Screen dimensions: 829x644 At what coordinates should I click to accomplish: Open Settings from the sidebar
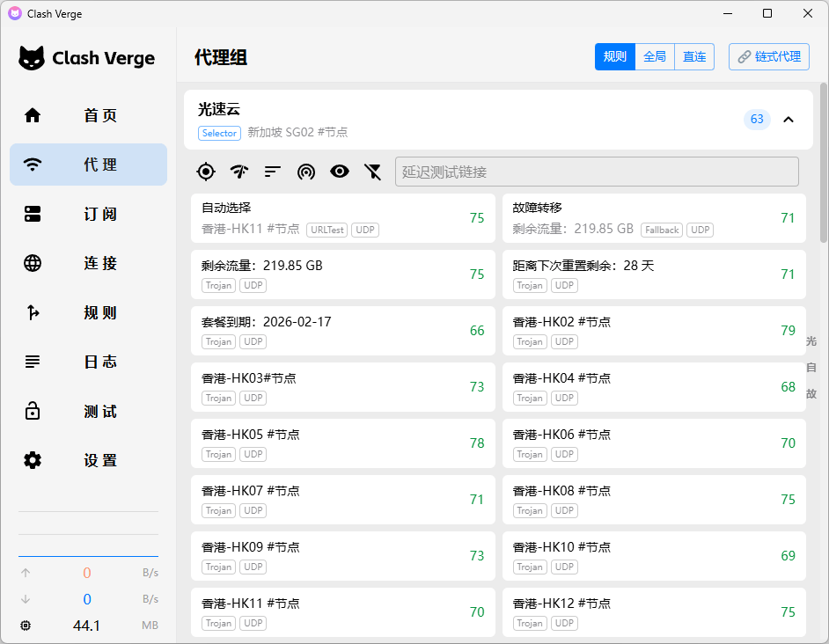(88, 460)
